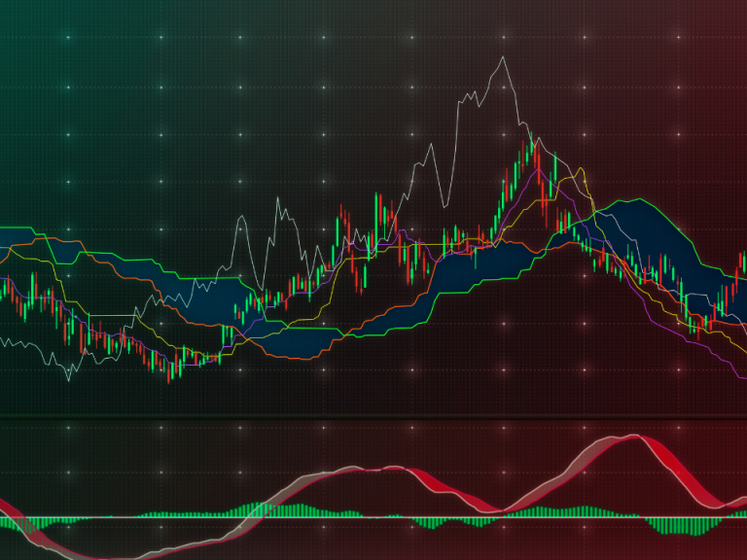Click the white line's lowest point at bottom left
The width and height of the screenshot is (747, 560).
[x=68, y=377]
